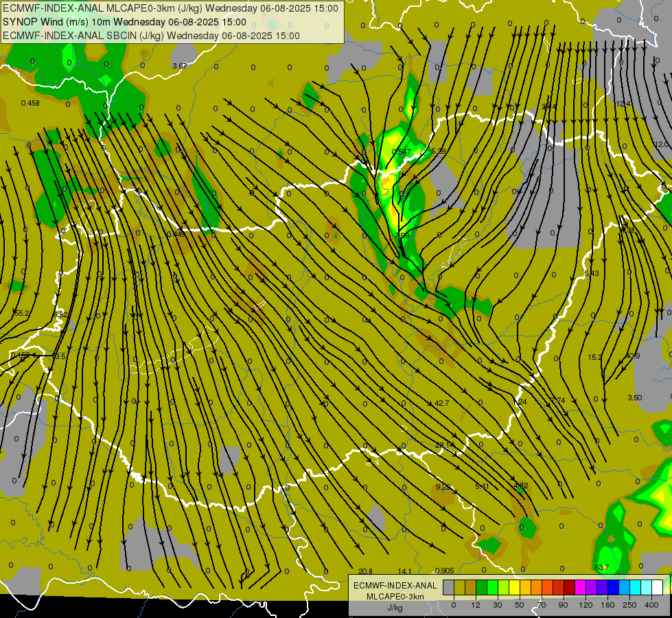Click the white swatch ending the color scale
Viewport: 672px width, 618px height.
point(658,587)
